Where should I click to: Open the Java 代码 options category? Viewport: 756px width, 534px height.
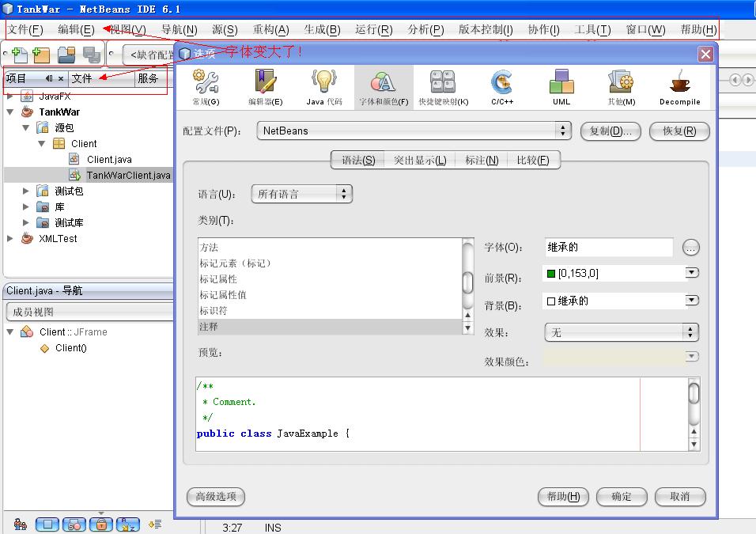coord(324,87)
